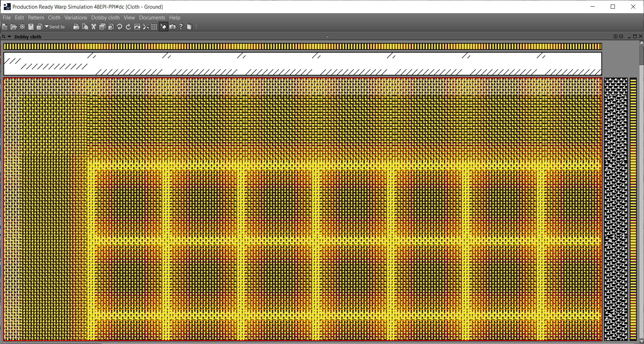The height and width of the screenshot is (344, 644).
Task: Click the Dobby cloth panel title
Action: point(28,37)
